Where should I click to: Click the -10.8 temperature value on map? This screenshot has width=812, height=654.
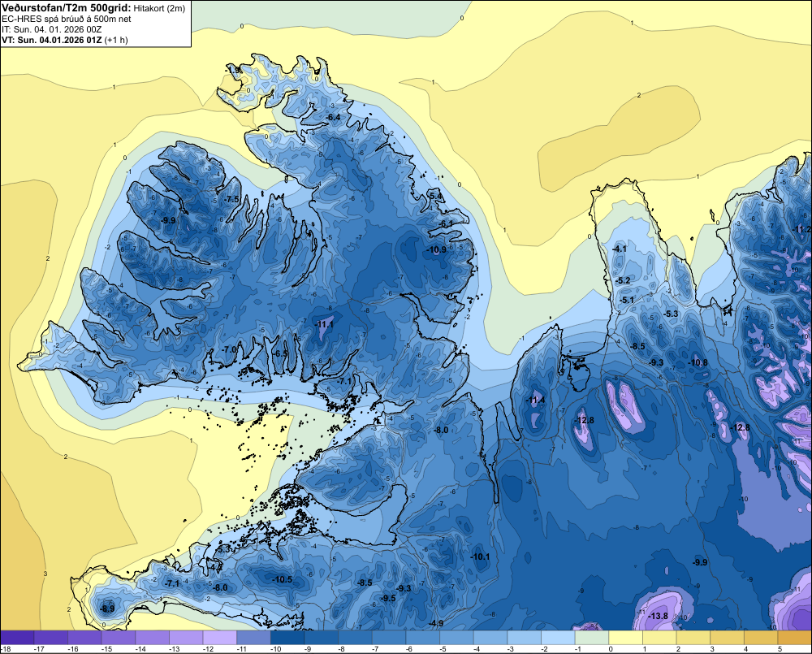pyautogui.click(x=698, y=362)
